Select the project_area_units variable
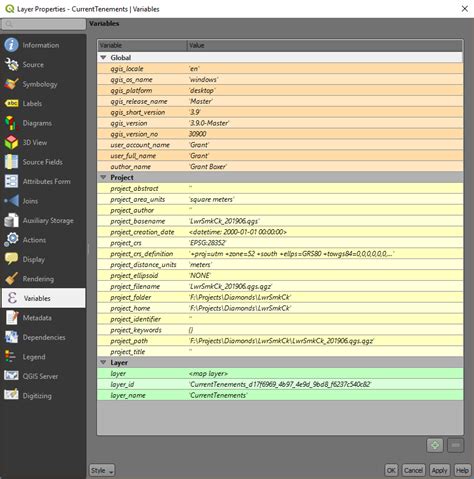The image size is (474, 479). pos(280,199)
